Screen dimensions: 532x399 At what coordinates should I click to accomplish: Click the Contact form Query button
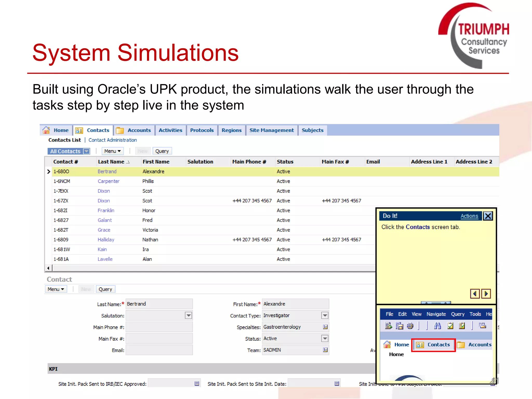(x=105, y=289)
